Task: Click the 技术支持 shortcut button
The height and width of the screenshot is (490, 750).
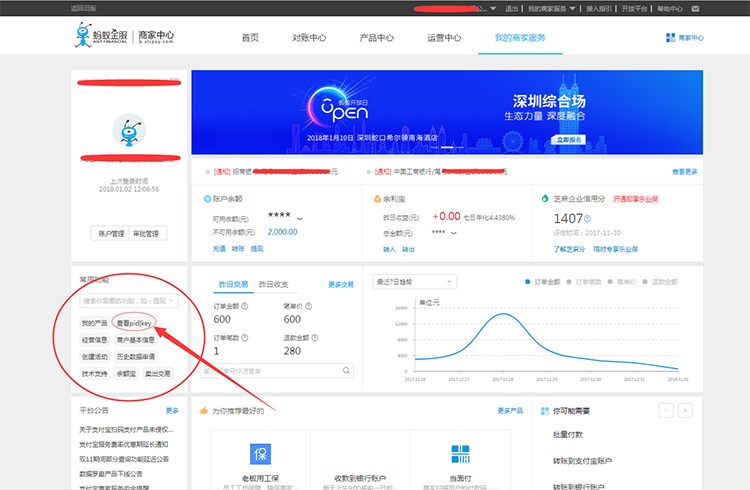Action: (95, 373)
